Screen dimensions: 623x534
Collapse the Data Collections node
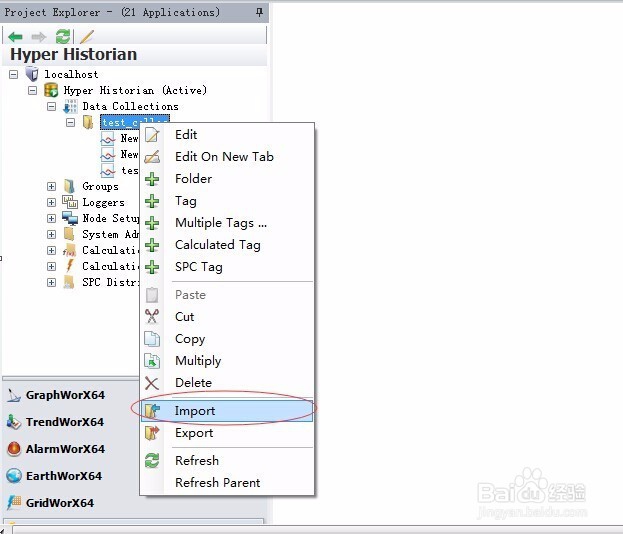pyautogui.click(x=52, y=106)
